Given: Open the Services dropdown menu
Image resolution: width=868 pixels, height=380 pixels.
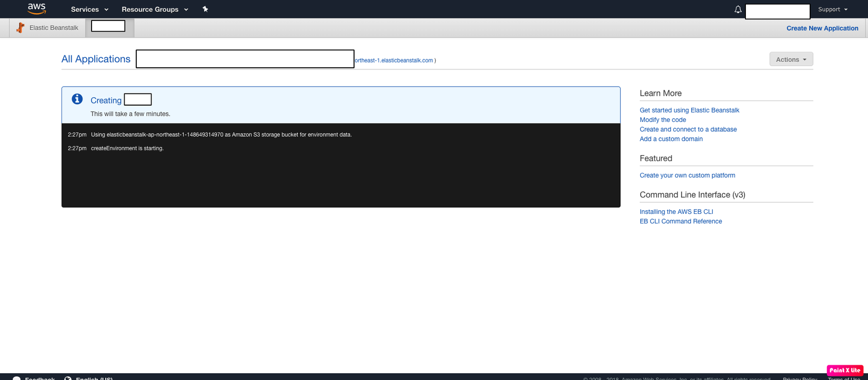Looking at the screenshot, I should (x=90, y=9).
